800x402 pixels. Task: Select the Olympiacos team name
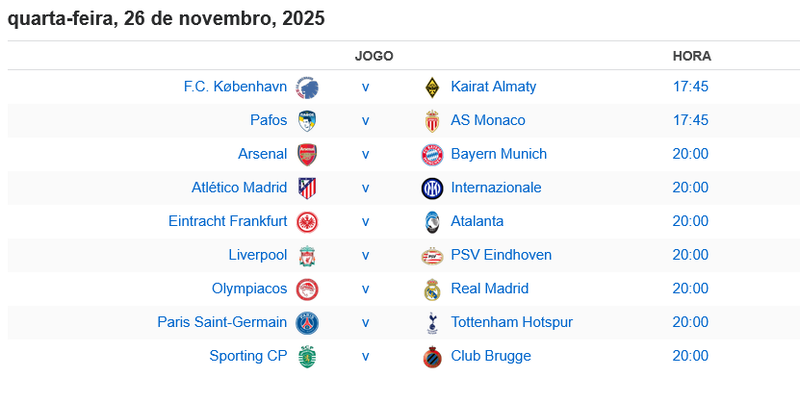[249, 289]
